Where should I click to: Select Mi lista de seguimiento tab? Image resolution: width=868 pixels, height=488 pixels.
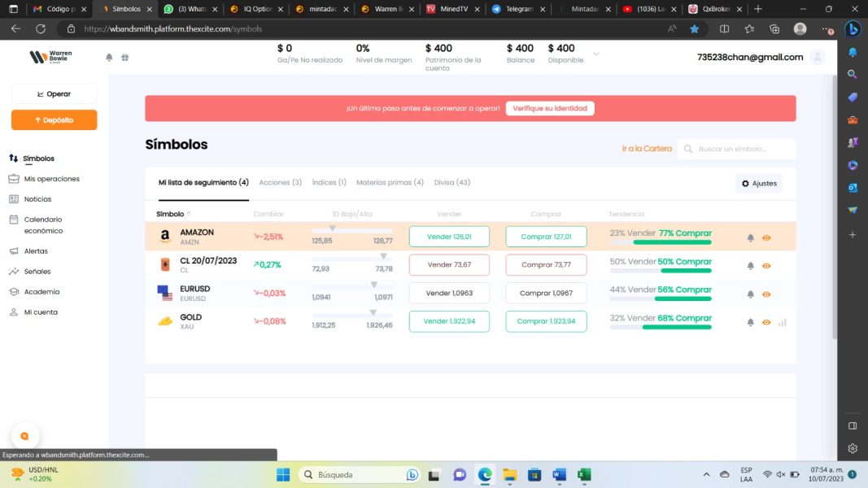tap(203, 182)
